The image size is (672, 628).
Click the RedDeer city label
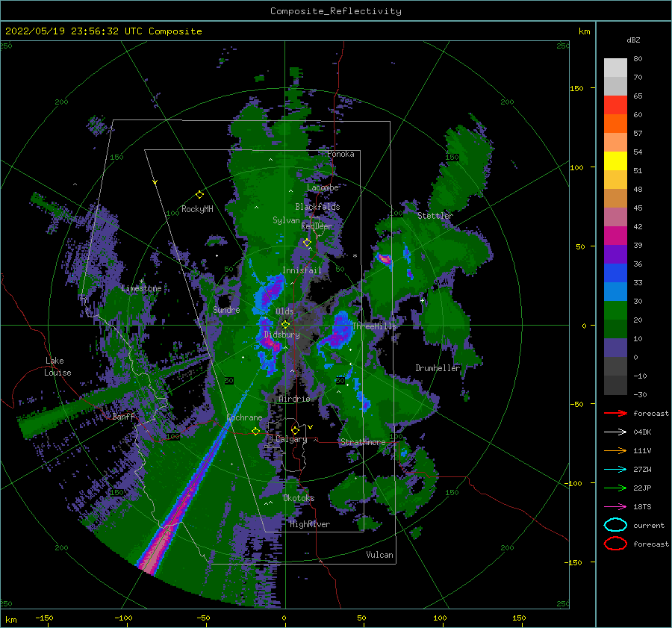pyautogui.click(x=317, y=226)
